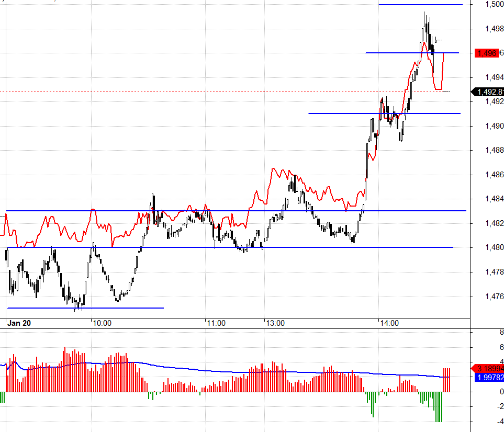Select the 1,500 price axis label
The width and height of the screenshot is (504, 432).
495,4
